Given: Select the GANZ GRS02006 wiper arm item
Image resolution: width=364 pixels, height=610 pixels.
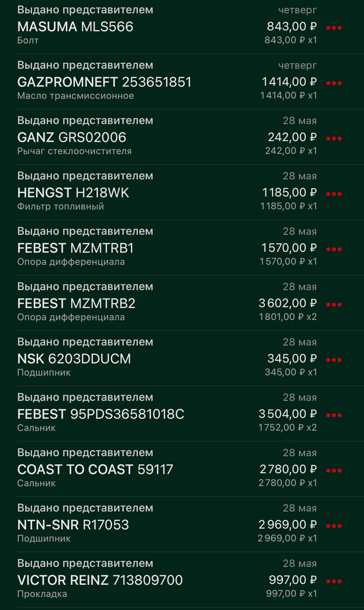Looking at the screenshot, I should [72, 137].
